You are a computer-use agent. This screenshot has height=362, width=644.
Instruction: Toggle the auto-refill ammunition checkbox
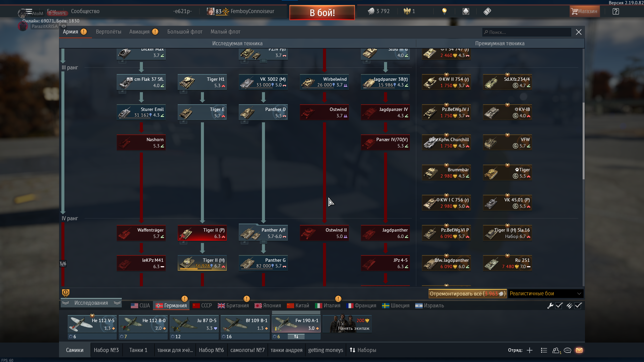tap(578, 306)
